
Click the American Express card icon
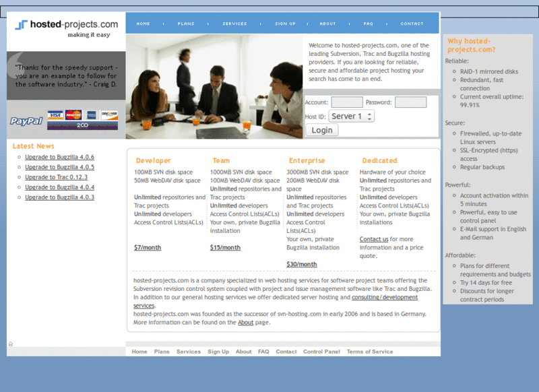pyautogui.click(x=92, y=115)
